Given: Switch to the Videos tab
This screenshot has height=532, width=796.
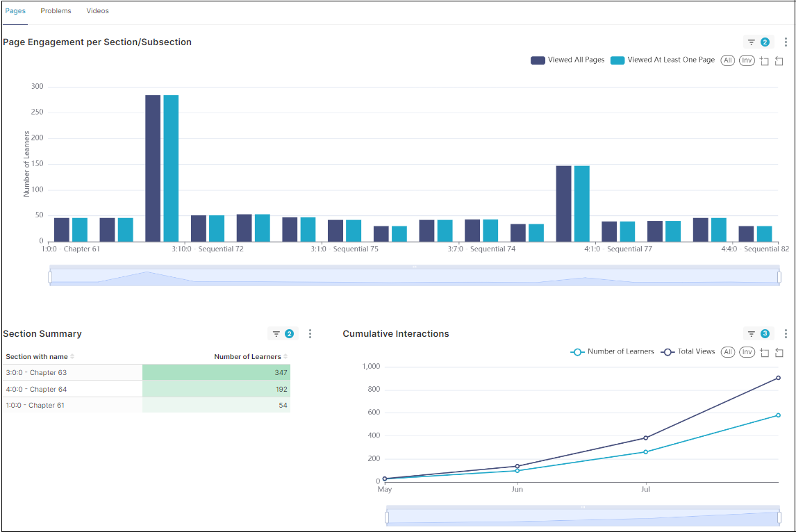Looking at the screenshot, I should [x=97, y=11].
